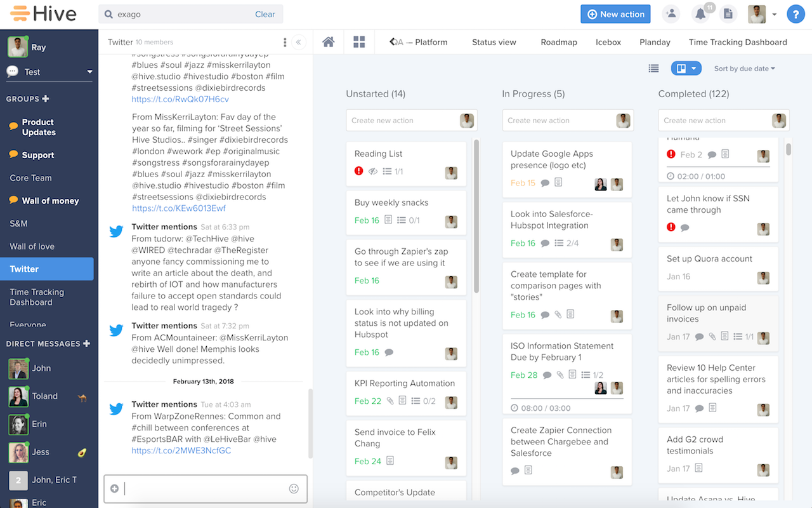812x508 pixels.
Task: Click the help question mark icon
Action: [x=796, y=14]
